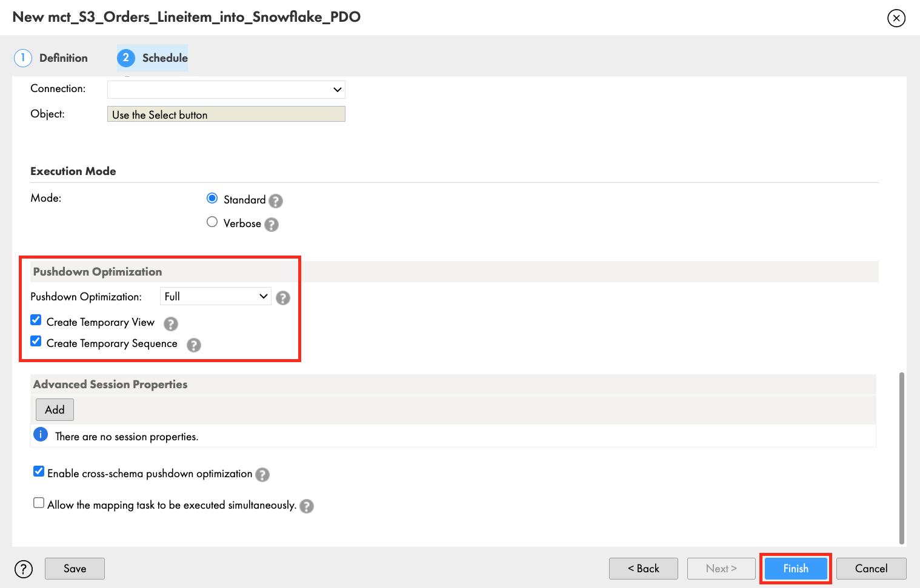The width and height of the screenshot is (920, 588).
Task: Save the mapping task
Action: (x=75, y=569)
